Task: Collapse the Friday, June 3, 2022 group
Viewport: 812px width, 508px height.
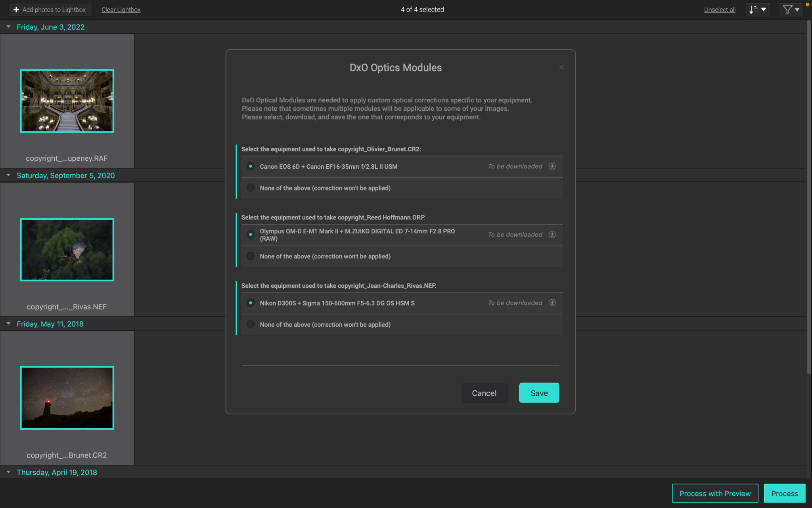Action: click(8, 27)
